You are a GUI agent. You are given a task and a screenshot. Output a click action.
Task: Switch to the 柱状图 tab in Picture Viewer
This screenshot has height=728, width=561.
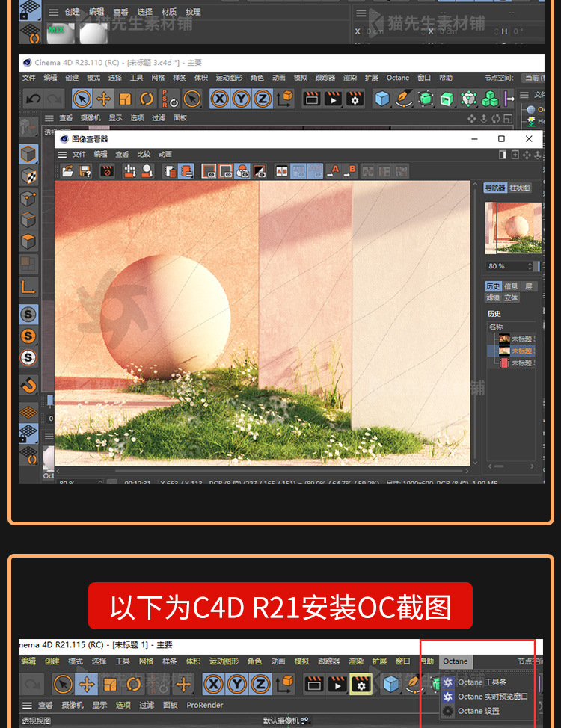[x=519, y=188]
